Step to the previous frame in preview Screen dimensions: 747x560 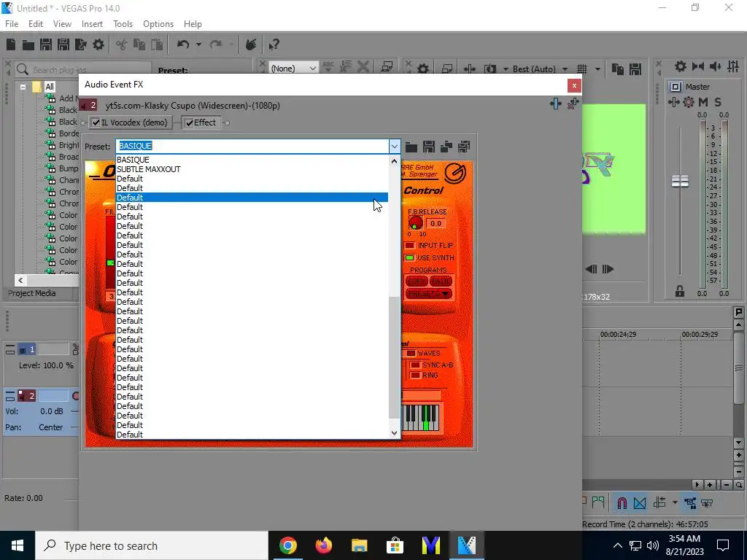pos(591,269)
